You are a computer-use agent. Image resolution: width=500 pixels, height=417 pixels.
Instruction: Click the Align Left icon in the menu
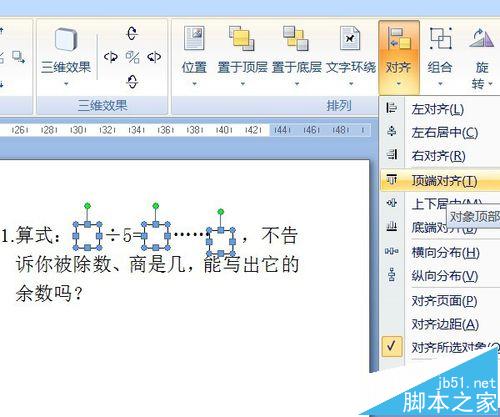(392, 108)
